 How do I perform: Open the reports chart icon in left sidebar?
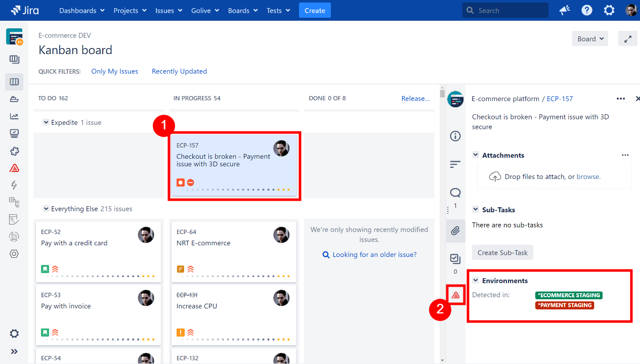(14, 116)
